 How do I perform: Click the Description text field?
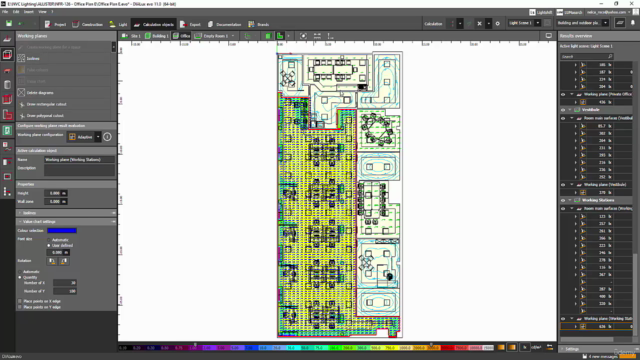pos(79,170)
